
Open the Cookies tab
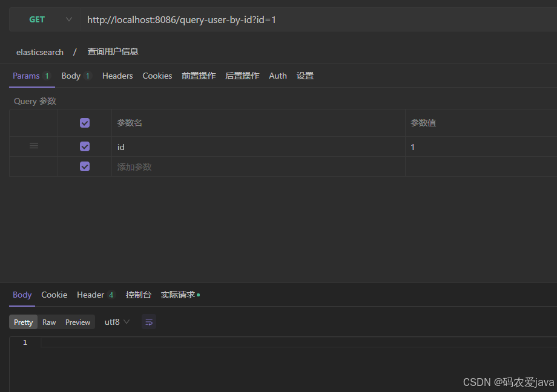(157, 76)
